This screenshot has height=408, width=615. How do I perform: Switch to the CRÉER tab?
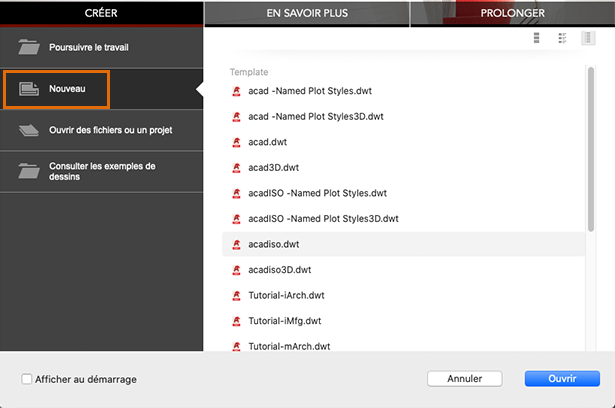(x=101, y=13)
